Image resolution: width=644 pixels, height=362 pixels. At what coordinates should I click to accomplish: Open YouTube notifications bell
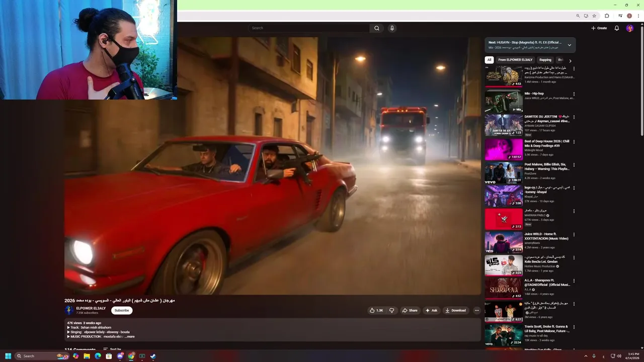point(616,28)
